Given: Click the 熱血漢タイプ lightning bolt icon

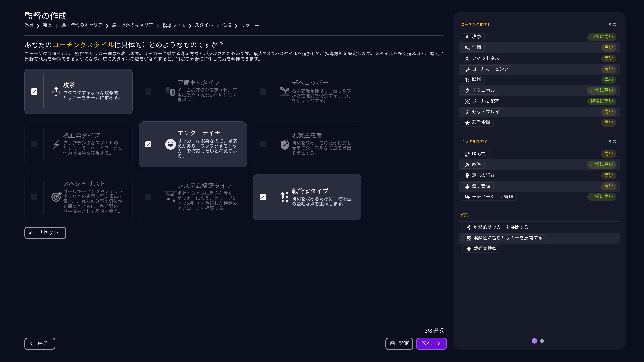Looking at the screenshot, I should (x=56, y=144).
